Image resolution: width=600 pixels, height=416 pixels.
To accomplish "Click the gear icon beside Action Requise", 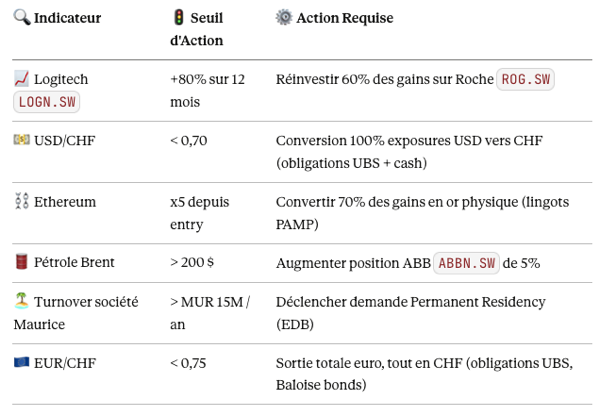I will pyautogui.click(x=284, y=18).
